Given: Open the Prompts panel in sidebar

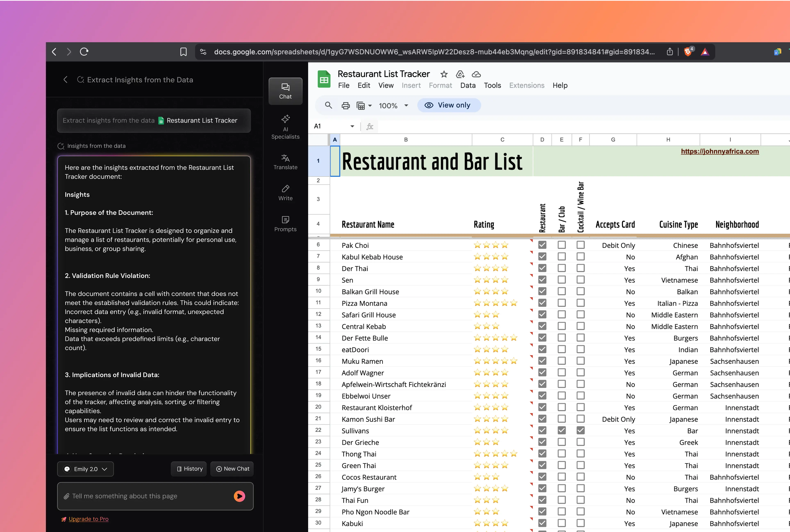Looking at the screenshot, I should tap(285, 224).
